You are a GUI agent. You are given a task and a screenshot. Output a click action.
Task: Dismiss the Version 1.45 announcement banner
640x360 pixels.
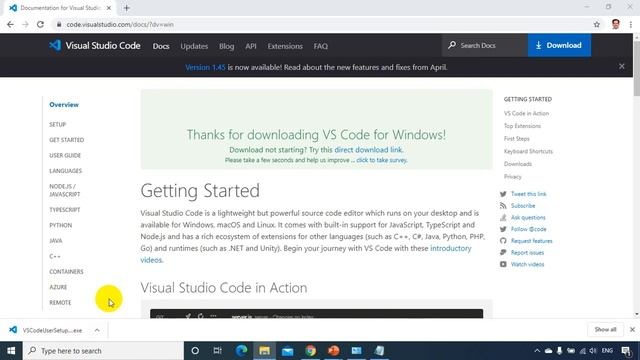click(x=622, y=66)
